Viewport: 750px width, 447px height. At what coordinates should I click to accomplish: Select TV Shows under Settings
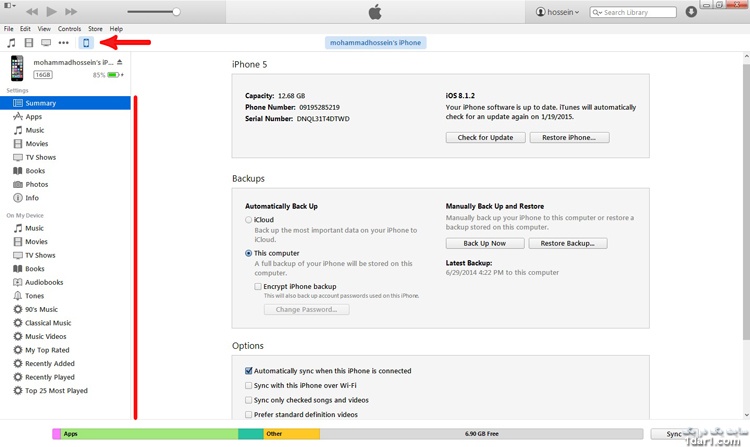click(x=65, y=157)
